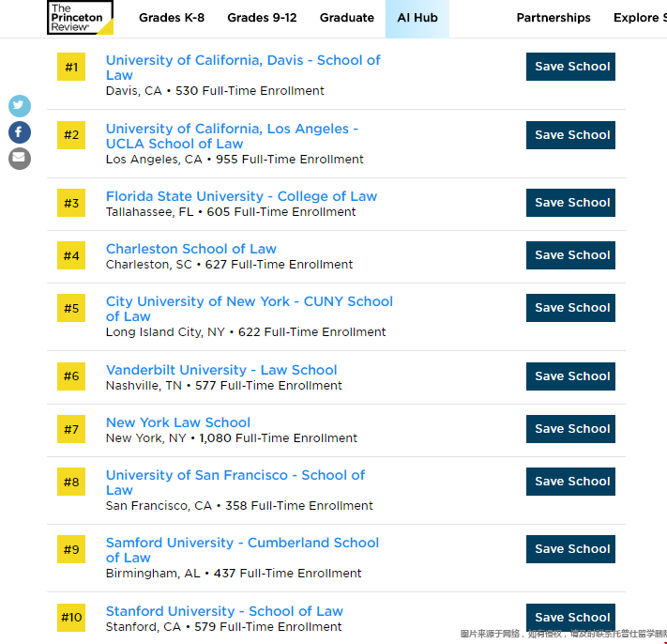This screenshot has width=667, height=644.
Task: Switch to the AI Hub tab
Action: coord(417,18)
